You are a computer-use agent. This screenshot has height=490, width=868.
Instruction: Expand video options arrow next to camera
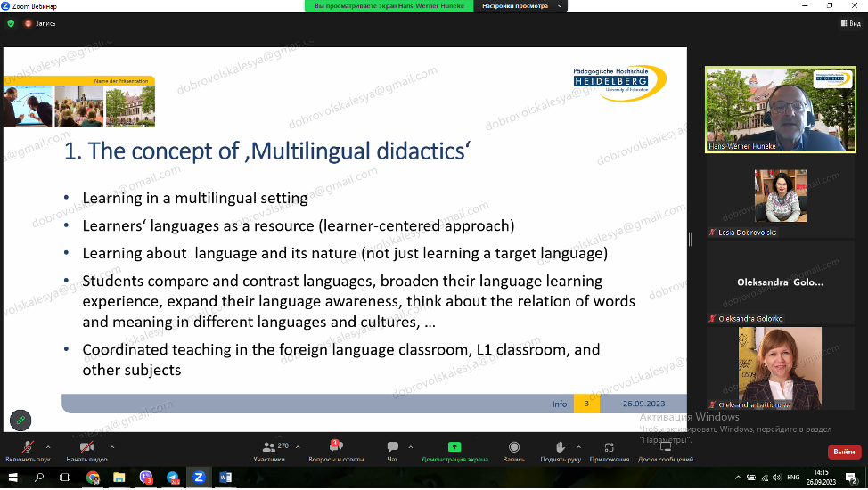(112, 445)
